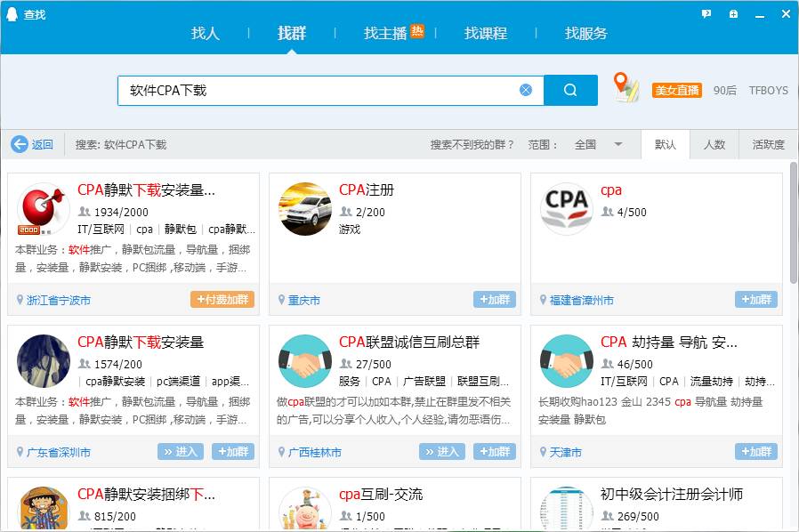799x532 pixels.
Task: Click the 游戏 tag under CPA注册
Action: 350,230
